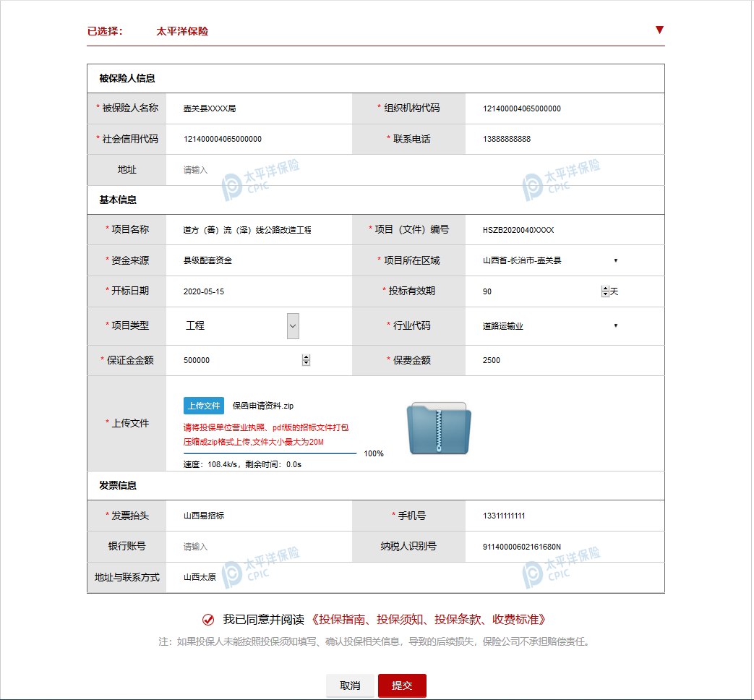754x700 pixels.
Task: Expand the 项目所在区域 dropdown
Action: pos(615,260)
